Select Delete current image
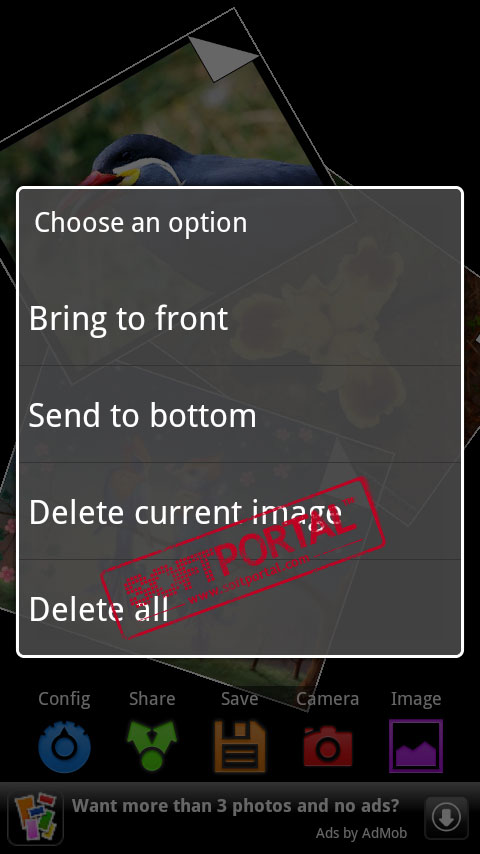This screenshot has height=854, width=480. tap(240, 511)
